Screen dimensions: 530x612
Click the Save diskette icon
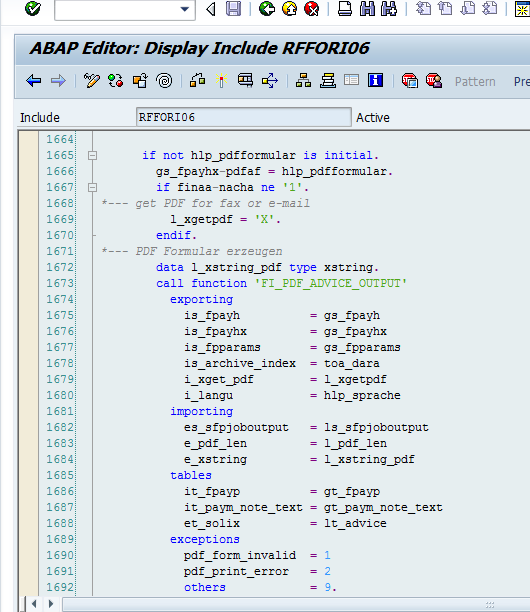[x=233, y=9]
